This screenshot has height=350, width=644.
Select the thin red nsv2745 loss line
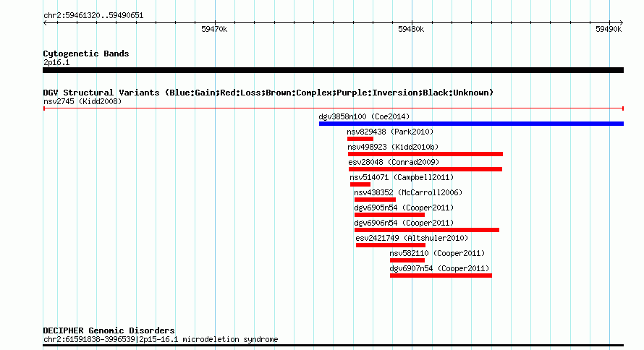pos(333,108)
